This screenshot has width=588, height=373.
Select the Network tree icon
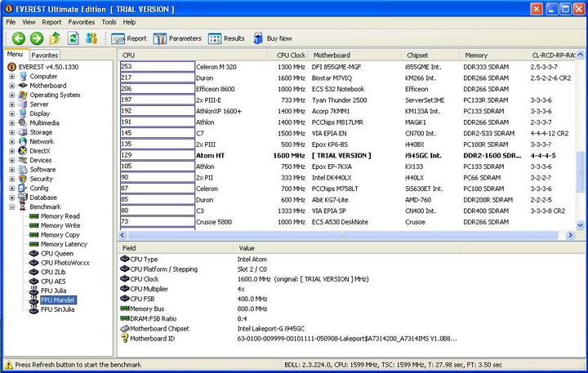(x=23, y=141)
